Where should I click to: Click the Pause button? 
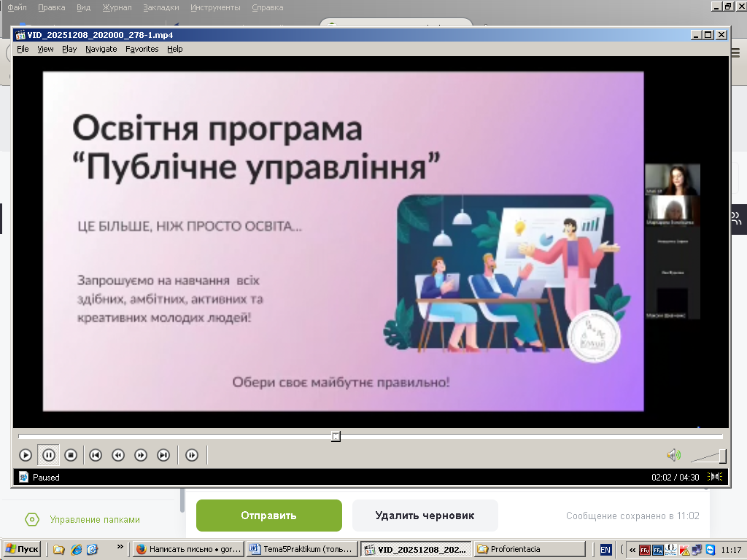pos(49,455)
